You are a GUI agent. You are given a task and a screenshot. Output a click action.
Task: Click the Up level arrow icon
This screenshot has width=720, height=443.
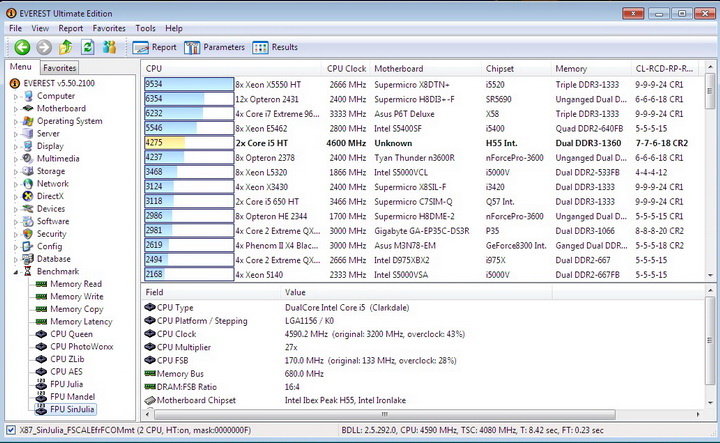click(66, 47)
